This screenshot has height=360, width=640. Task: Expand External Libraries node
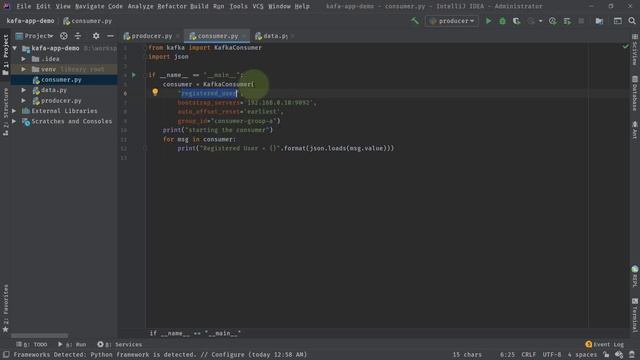(x=14, y=111)
